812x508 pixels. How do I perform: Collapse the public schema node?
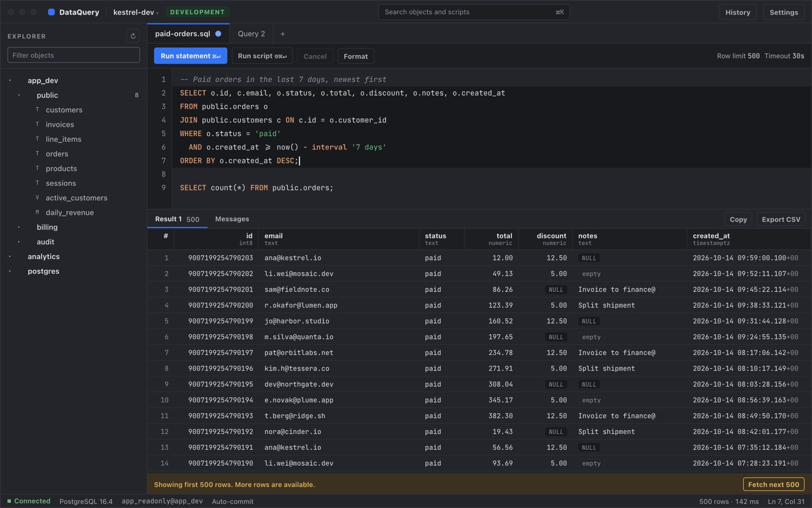(19, 95)
